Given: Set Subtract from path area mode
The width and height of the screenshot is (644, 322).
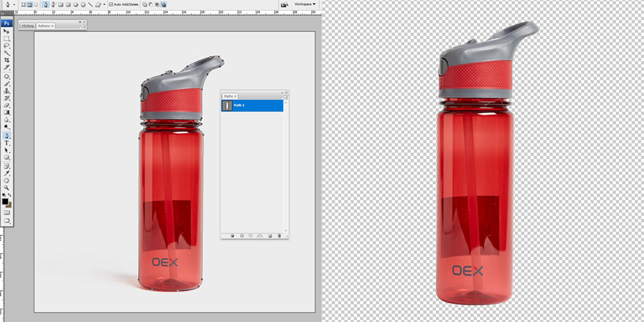Looking at the screenshot, I should tap(150, 4).
